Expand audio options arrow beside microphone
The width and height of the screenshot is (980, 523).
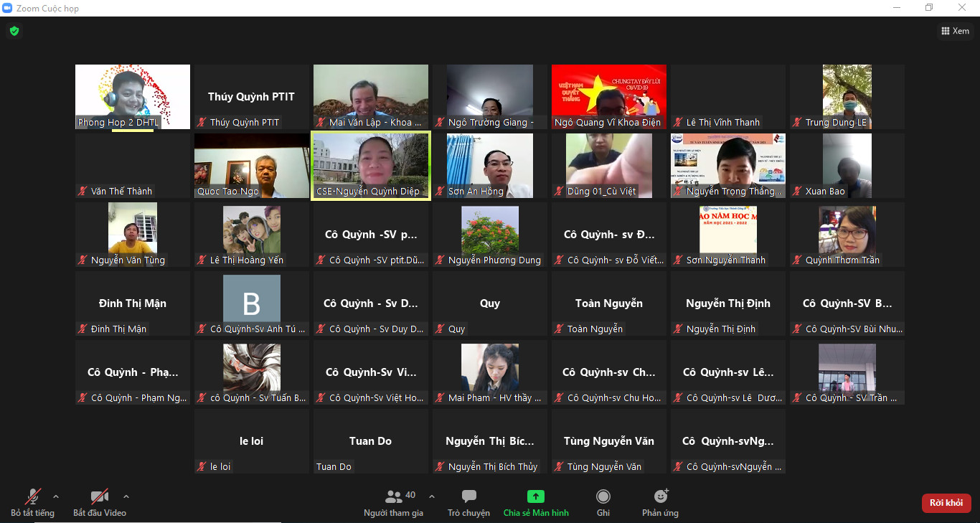click(56, 496)
